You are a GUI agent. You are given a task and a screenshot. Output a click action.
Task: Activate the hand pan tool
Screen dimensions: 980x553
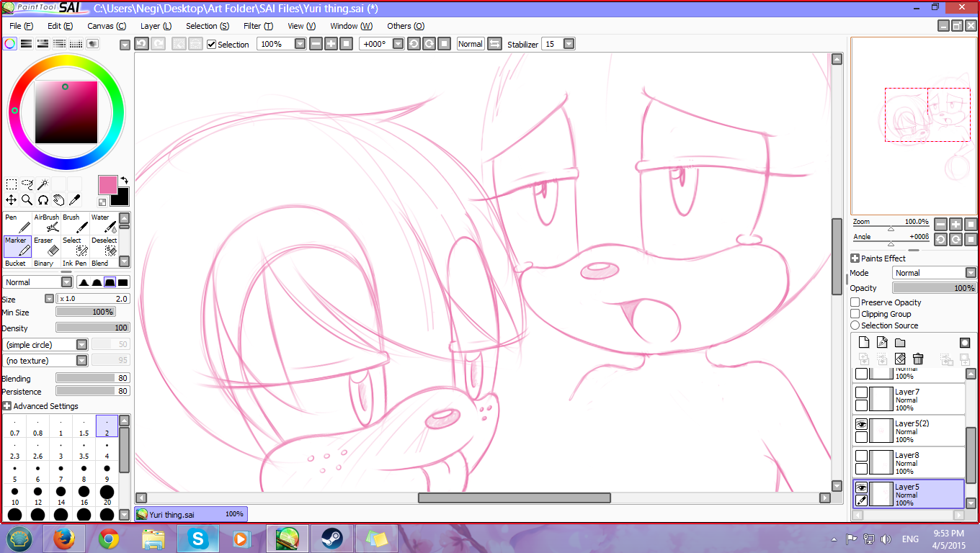click(59, 199)
